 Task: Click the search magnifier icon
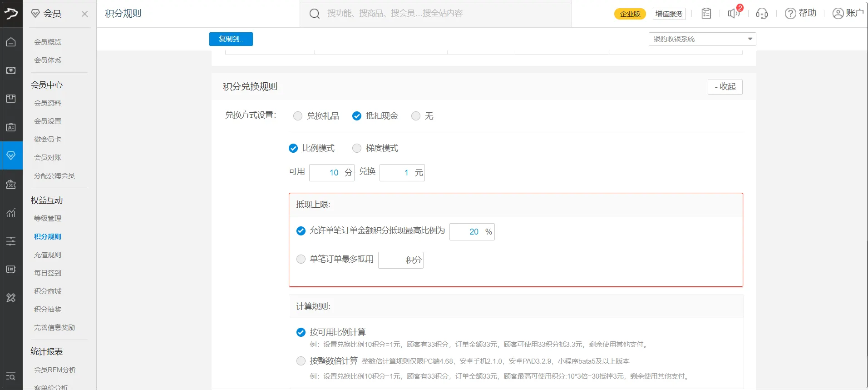(314, 14)
